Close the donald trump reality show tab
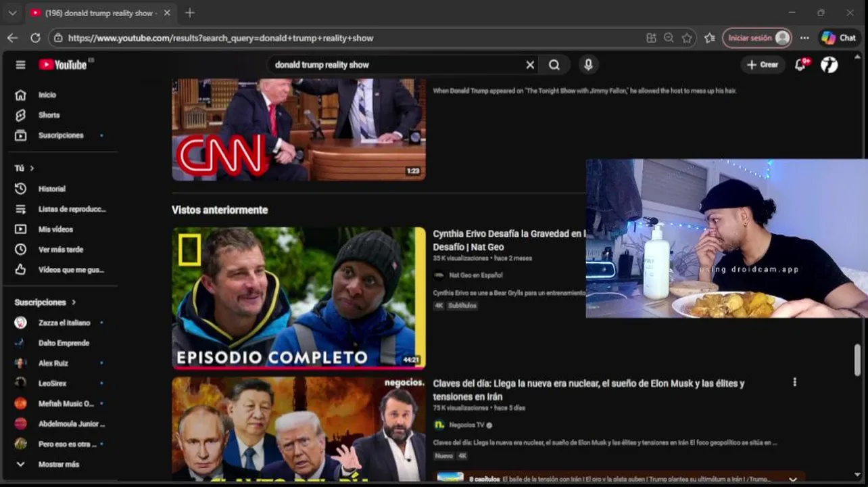This screenshot has height=487, width=868. pyautogui.click(x=167, y=13)
